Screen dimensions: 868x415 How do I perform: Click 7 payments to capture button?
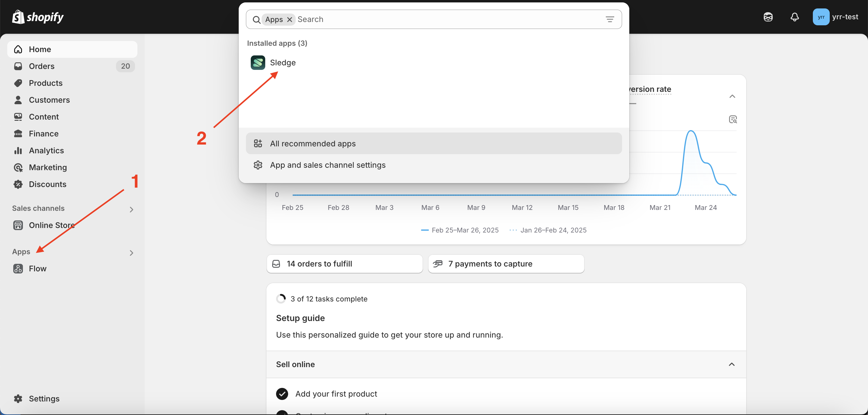pos(506,264)
